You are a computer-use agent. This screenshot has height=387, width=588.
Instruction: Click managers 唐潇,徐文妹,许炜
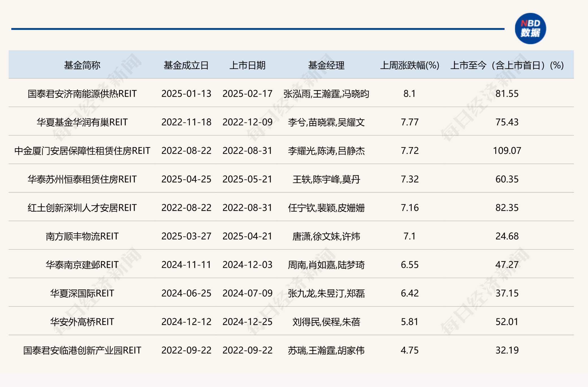(326, 236)
